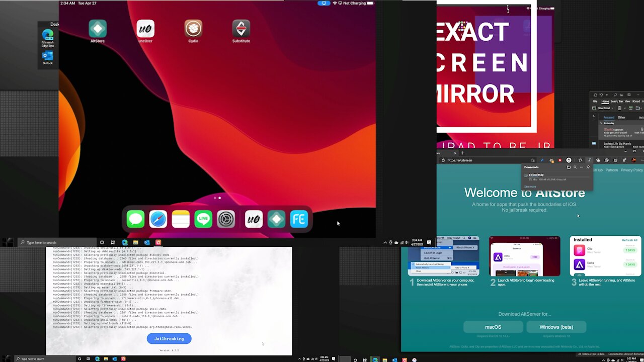Screen dimensions: 644x362
Task: Open Privacy Policy link on AltStore page
Action: coord(632,170)
